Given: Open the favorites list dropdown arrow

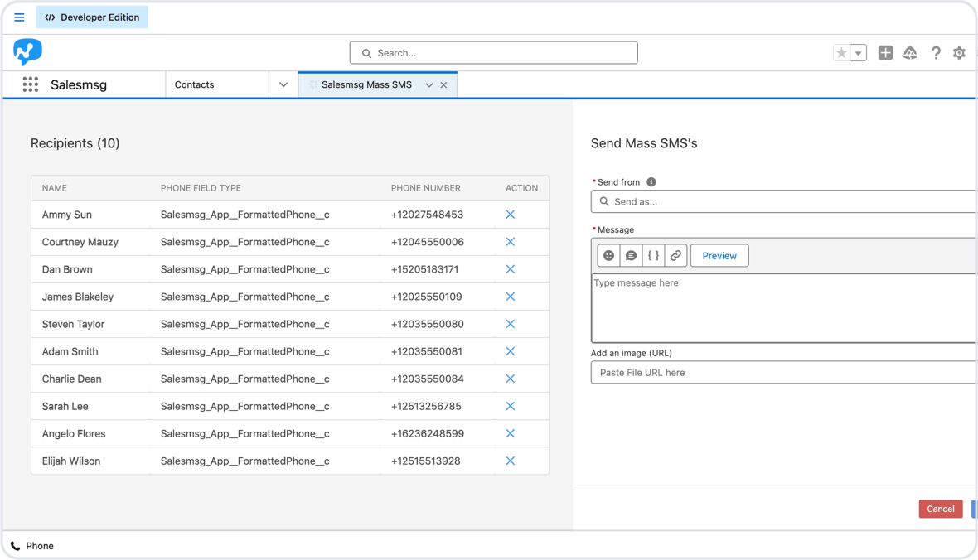Looking at the screenshot, I should point(858,52).
